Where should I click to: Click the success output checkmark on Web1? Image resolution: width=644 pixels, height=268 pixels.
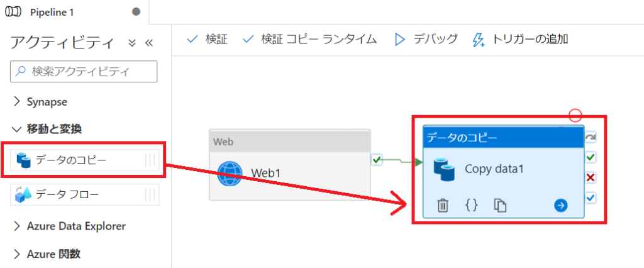tap(376, 160)
